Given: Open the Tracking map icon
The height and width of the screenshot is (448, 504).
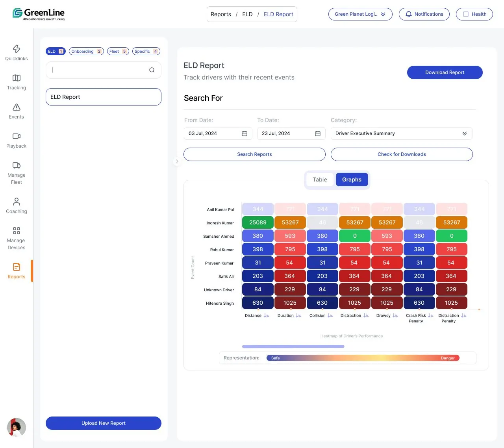Looking at the screenshot, I should (17, 78).
